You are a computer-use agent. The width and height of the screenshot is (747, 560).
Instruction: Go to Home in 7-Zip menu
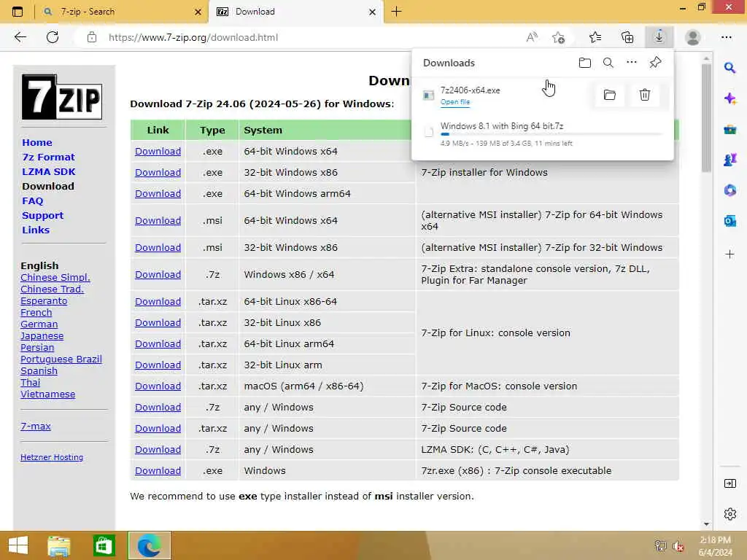37,142
